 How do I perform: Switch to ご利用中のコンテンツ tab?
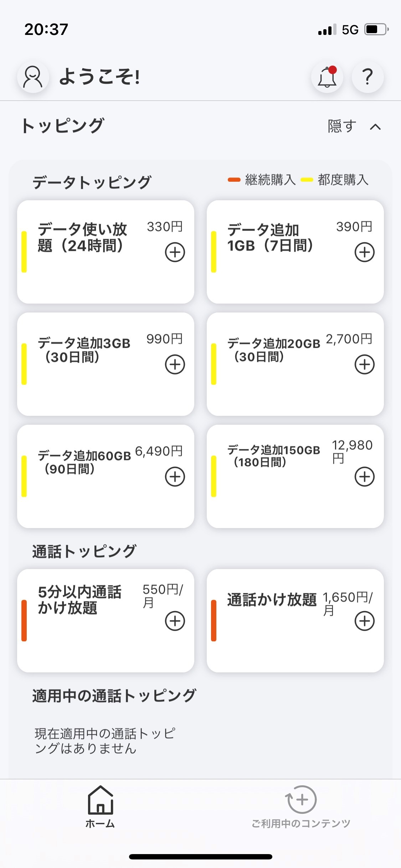coord(301,807)
